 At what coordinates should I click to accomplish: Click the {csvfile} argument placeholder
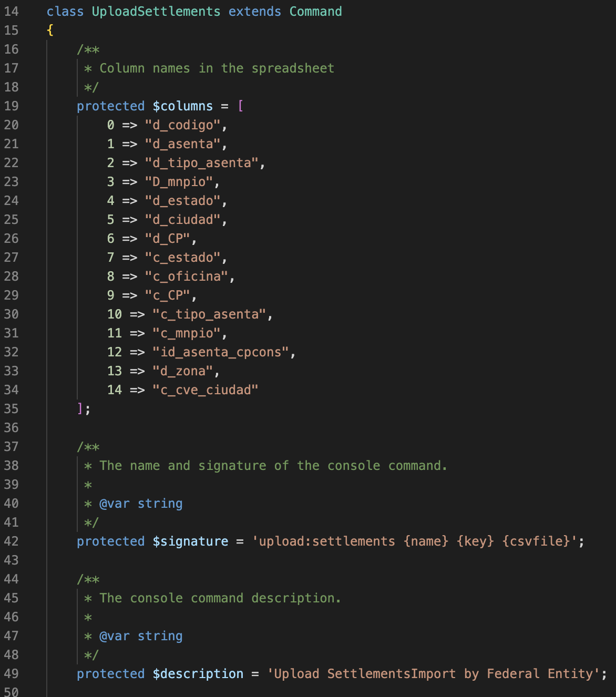tap(536, 541)
